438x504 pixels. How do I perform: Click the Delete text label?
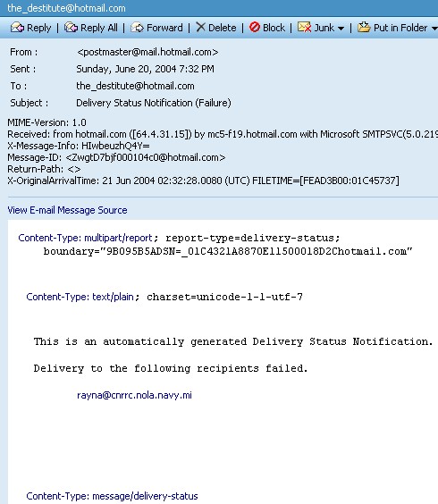pos(223,28)
